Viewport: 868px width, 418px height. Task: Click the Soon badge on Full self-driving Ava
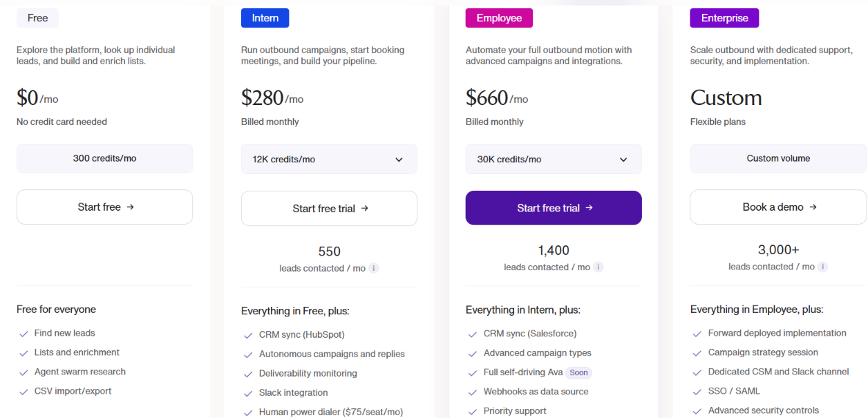[x=578, y=372]
